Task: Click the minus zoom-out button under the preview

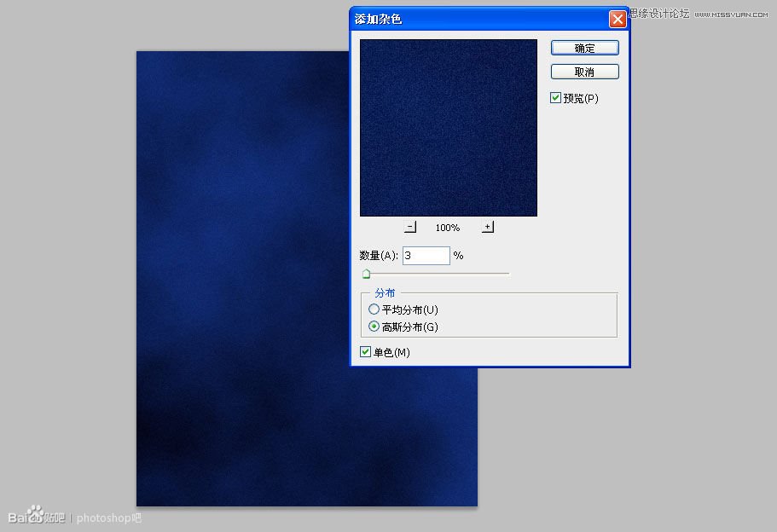Action: click(x=409, y=226)
